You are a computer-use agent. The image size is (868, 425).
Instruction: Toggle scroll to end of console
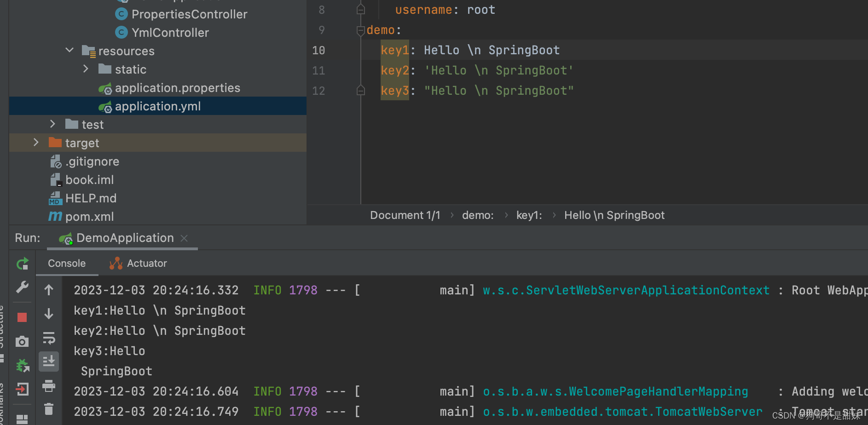(49, 362)
